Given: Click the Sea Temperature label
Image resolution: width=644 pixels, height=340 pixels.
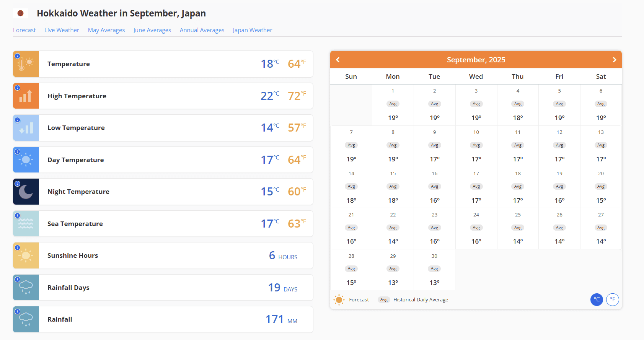Looking at the screenshot, I should (75, 224).
